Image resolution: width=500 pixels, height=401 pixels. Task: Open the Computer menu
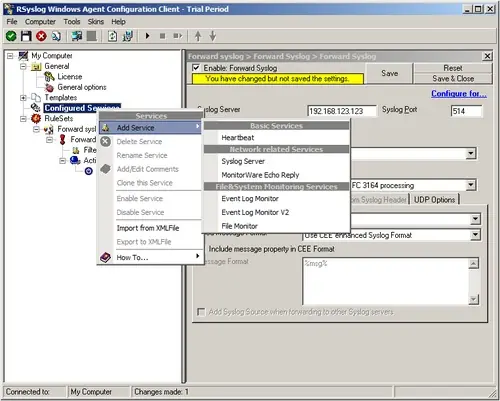pyautogui.click(x=40, y=22)
